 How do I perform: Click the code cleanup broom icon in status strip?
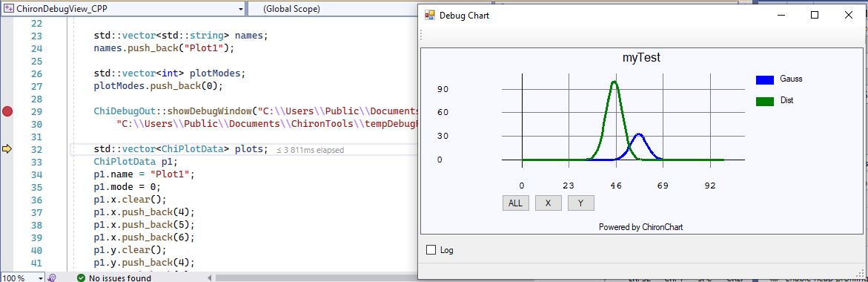tap(52, 278)
